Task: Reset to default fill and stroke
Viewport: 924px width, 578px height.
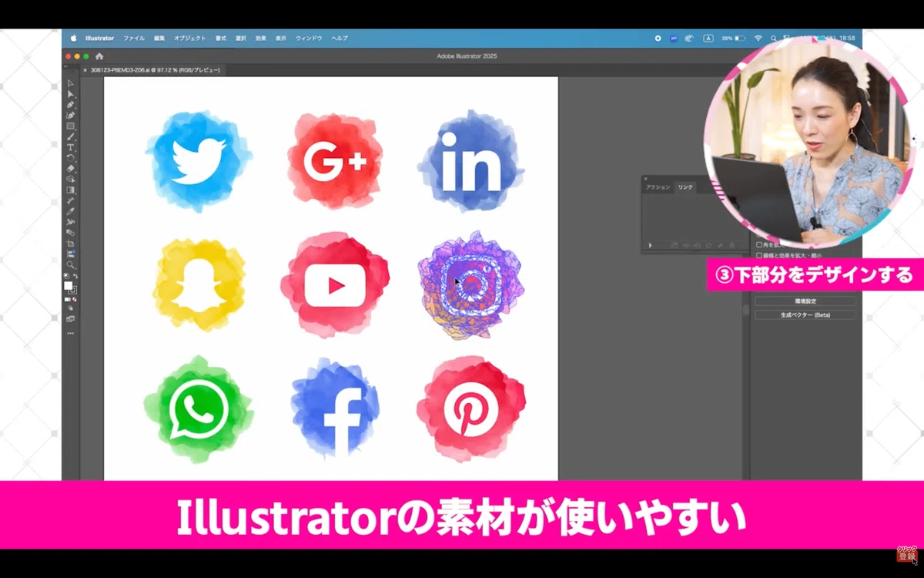Action: point(66,275)
